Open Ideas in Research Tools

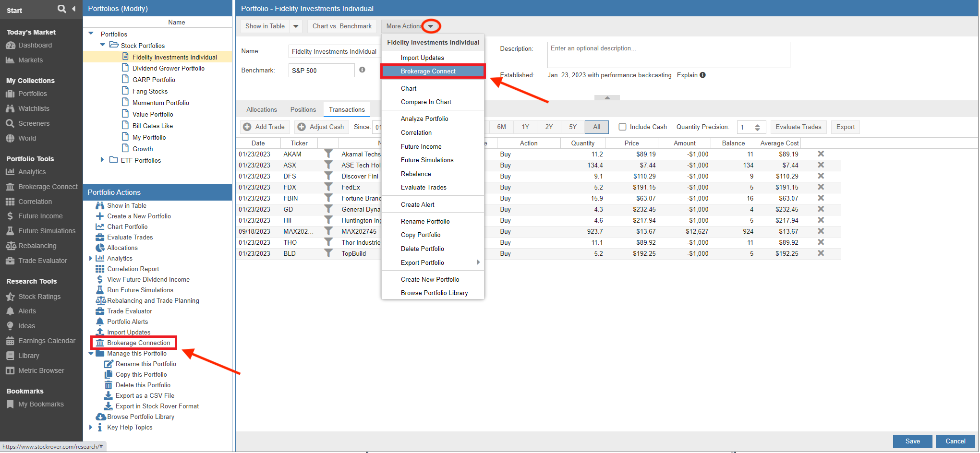click(x=26, y=326)
